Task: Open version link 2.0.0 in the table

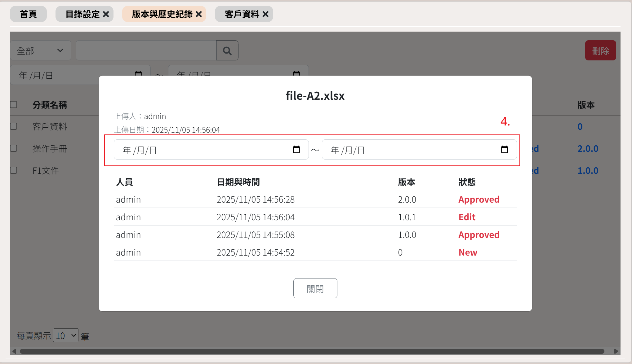Action: pyautogui.click(x=588, y=149)
